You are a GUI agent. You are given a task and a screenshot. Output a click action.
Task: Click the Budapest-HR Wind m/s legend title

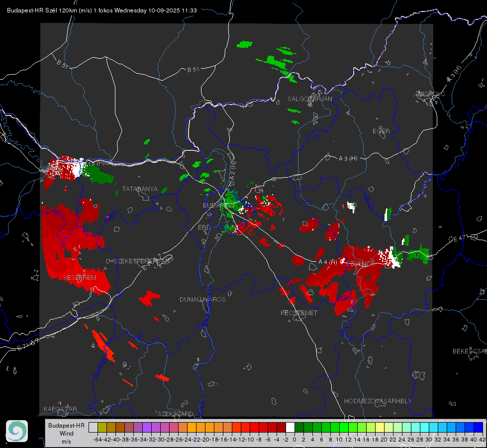[x=66, y=434]
